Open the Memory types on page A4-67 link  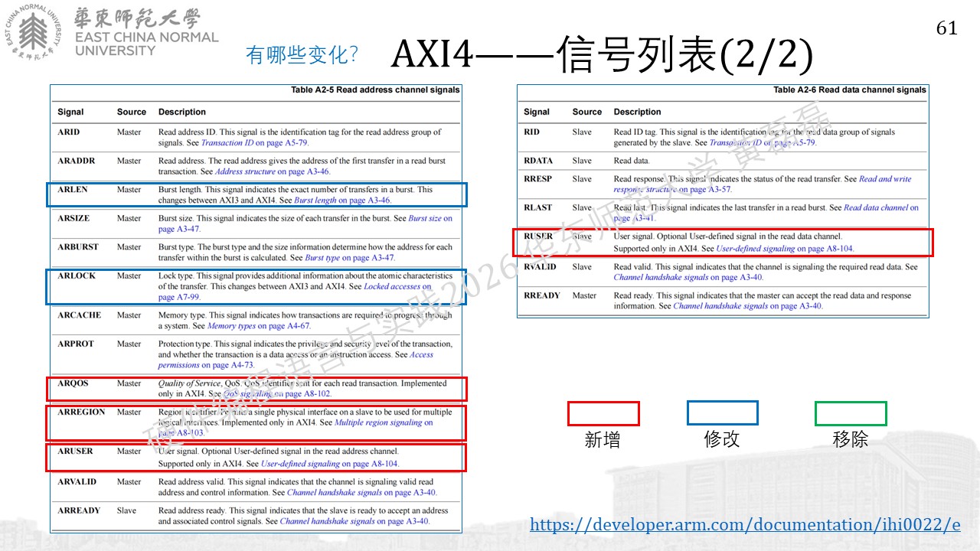[x=259, y=326]
